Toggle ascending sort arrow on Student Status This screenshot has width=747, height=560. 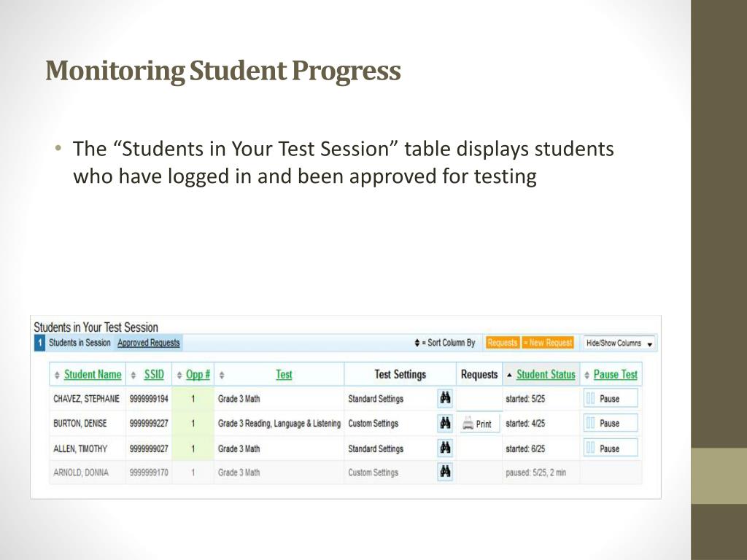(509, 376)
